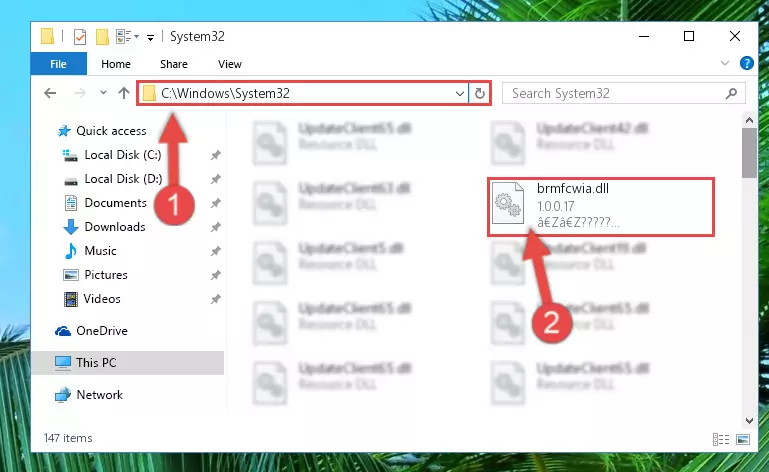Click the Forward navigation arrow

point(79,93)
